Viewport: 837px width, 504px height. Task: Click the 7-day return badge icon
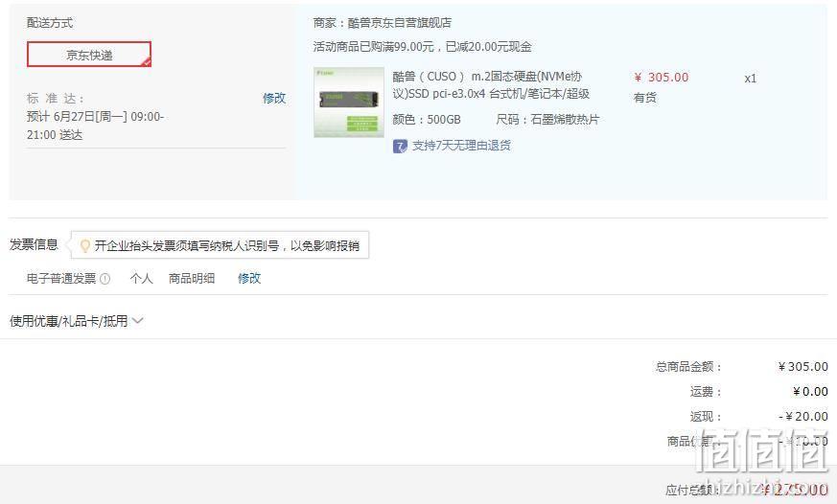click(x=400, y=146)
